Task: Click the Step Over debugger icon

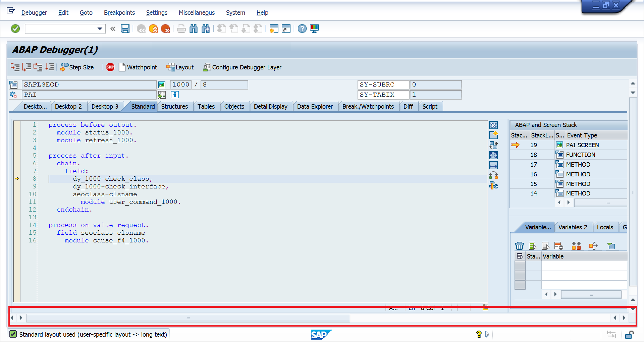Action: pos(26,67)
